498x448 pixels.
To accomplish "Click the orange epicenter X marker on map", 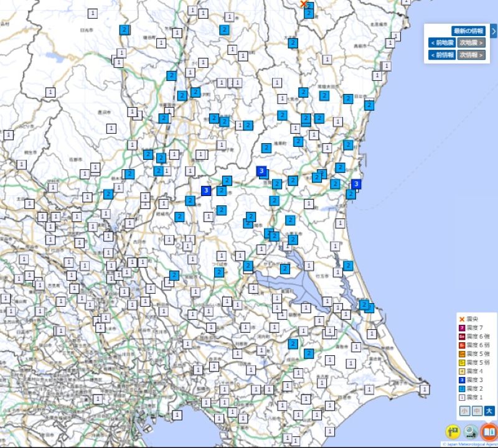I will (304, 4).
